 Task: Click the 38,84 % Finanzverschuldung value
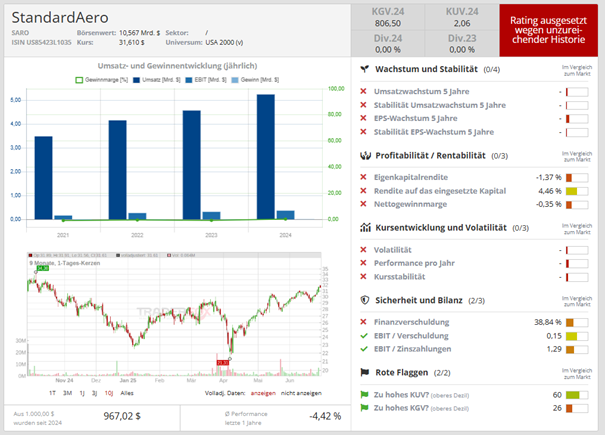coord(548,322)
